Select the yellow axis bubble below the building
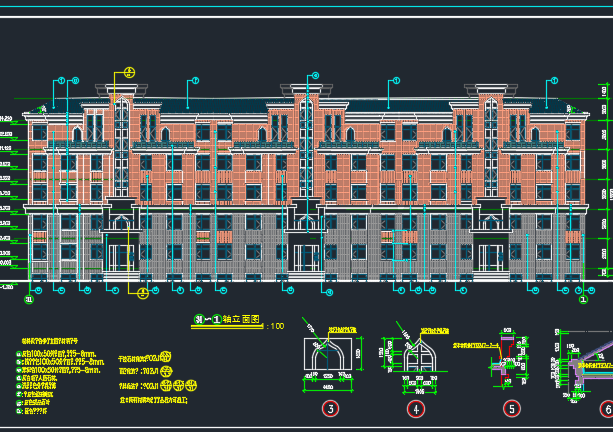613x432 pixels. click(142, 294)
